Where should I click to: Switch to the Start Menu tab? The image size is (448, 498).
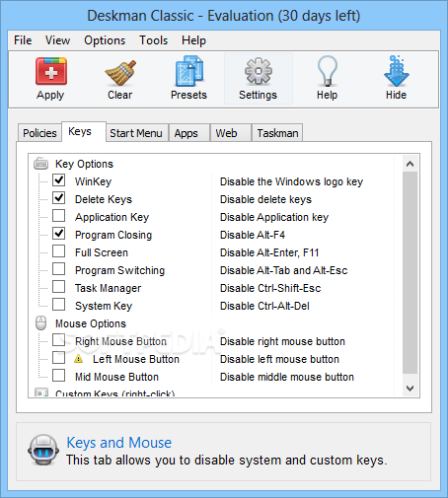point(136,133)
